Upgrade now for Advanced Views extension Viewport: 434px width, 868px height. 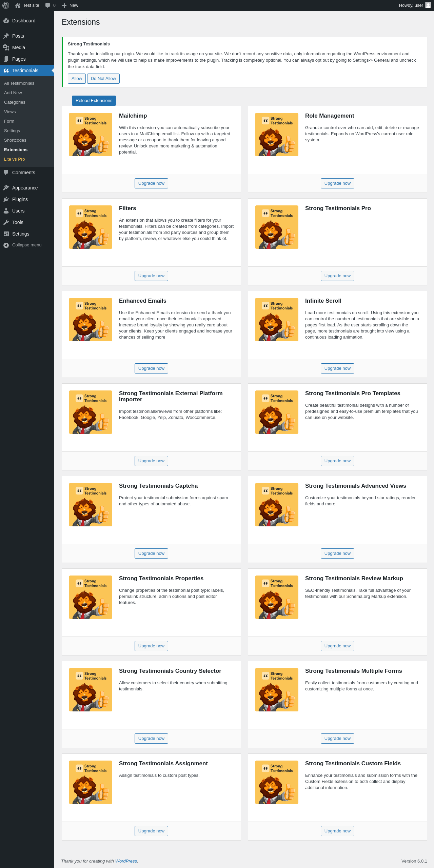(x=337, y=553)
